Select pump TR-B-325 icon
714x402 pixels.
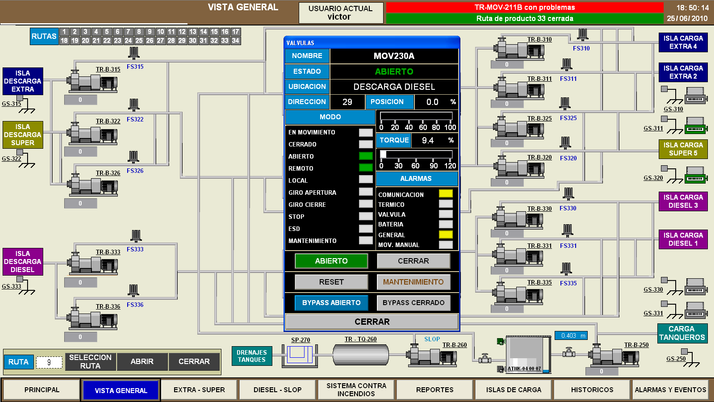[519, 127]
